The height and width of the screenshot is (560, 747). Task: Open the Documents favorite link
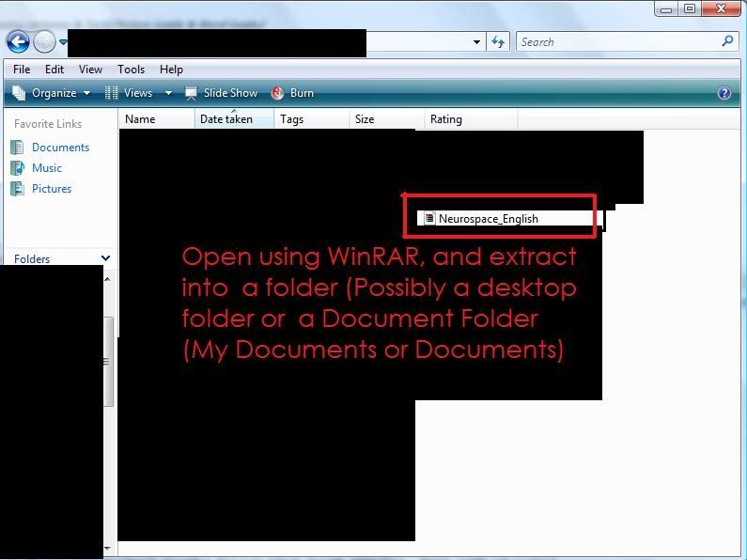60,148
